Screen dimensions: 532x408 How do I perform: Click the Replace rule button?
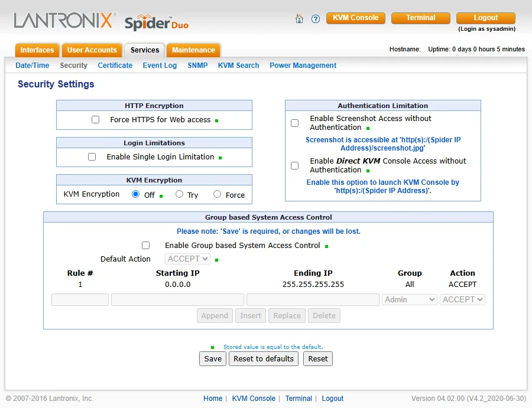[287, 316]
